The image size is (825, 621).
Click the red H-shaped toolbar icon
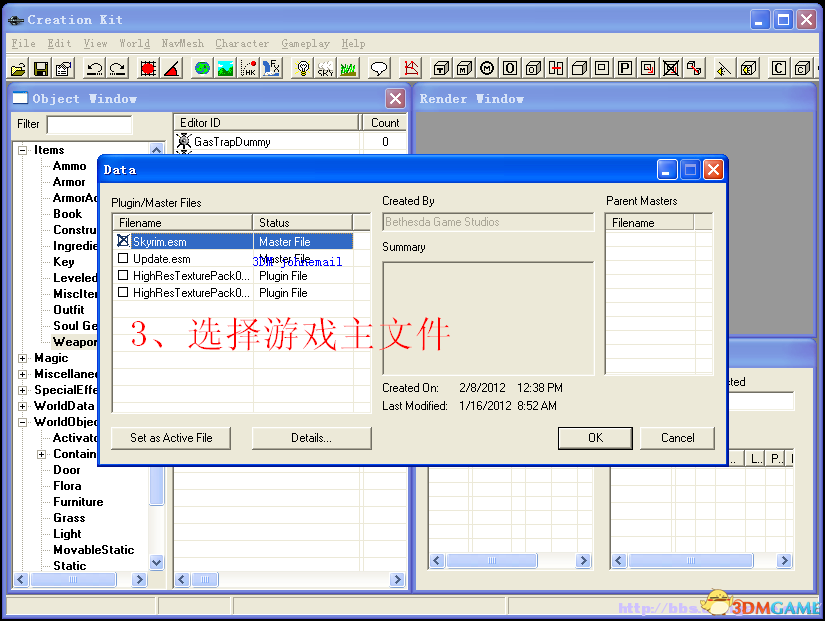click(x=556, y=68)
